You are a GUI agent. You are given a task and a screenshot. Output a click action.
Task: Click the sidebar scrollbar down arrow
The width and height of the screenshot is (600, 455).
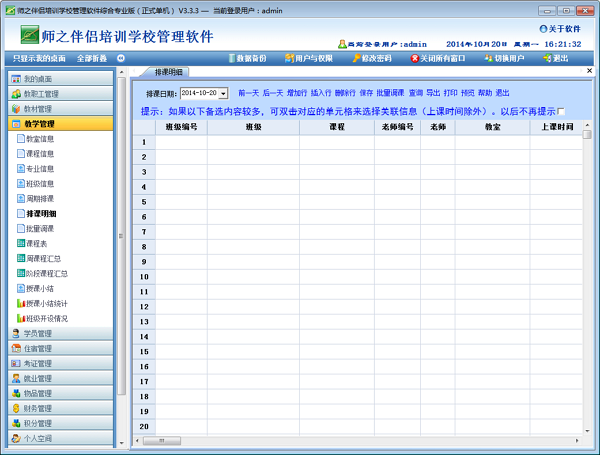121,443
